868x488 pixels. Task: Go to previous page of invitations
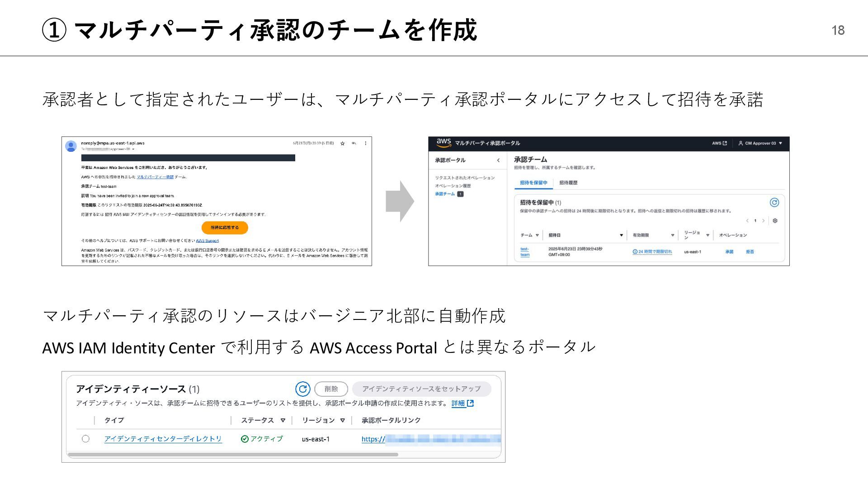coord(747,221)
